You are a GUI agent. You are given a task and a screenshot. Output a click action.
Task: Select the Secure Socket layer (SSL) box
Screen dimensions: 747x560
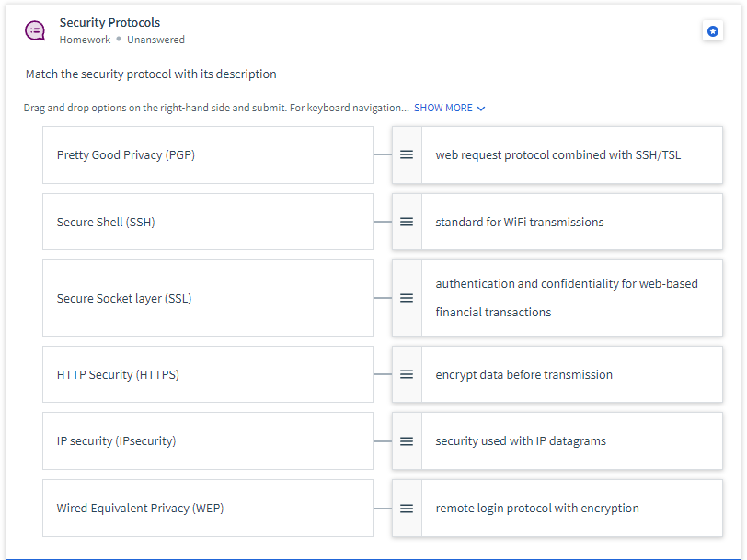(208, 298)
